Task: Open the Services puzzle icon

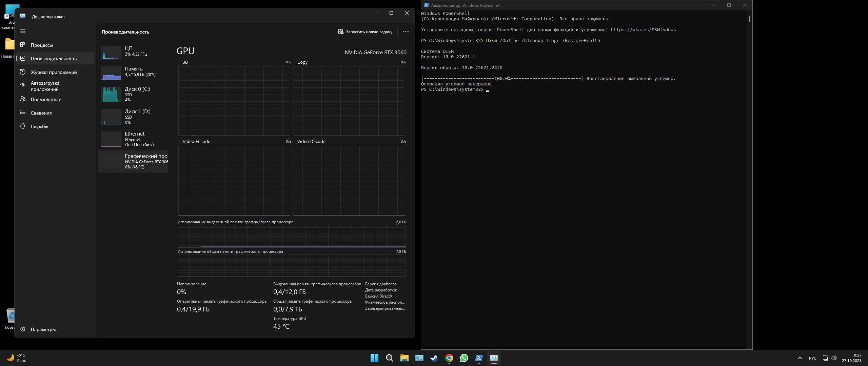Action: (x=23, y=126)
